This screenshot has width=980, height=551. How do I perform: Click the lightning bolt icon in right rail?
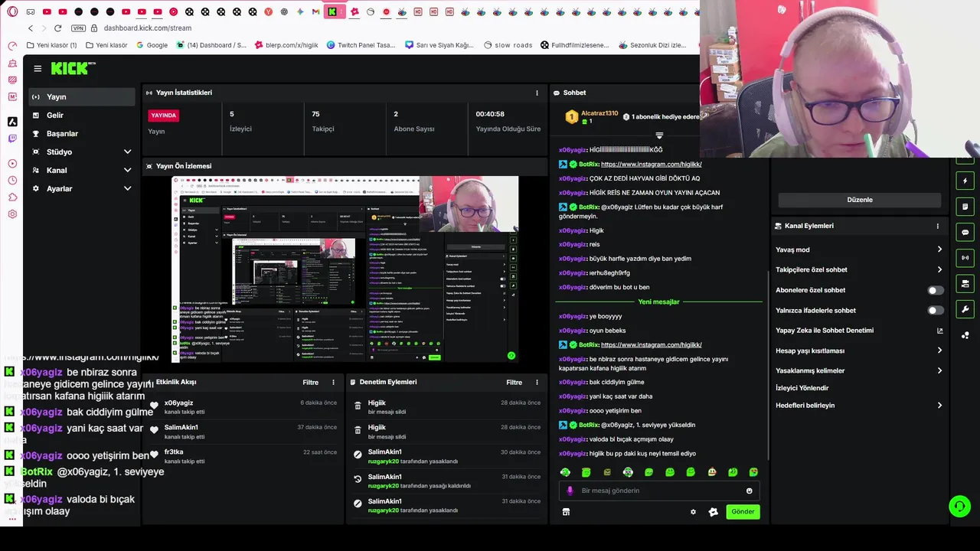coord(965,181)
